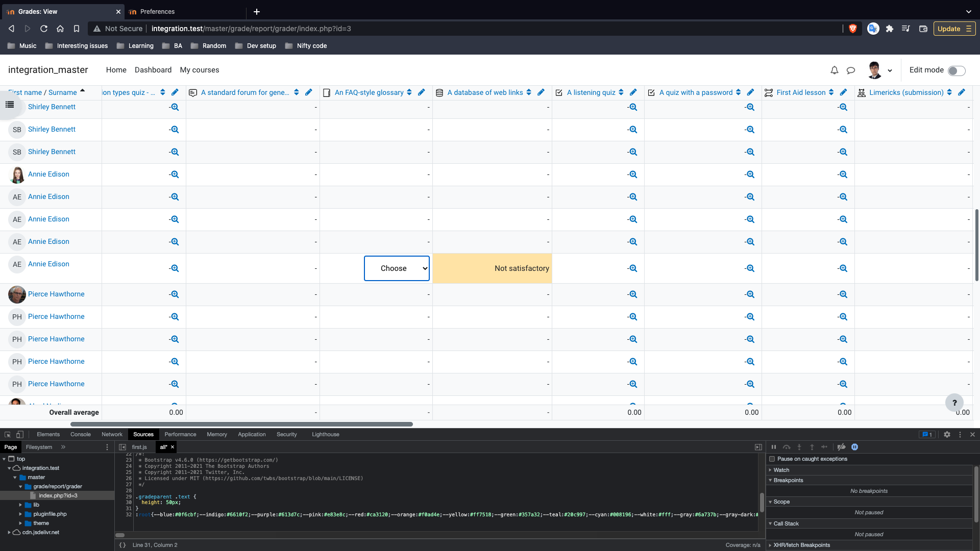Expand the theme folder in tree

click(x=20, y=523)
